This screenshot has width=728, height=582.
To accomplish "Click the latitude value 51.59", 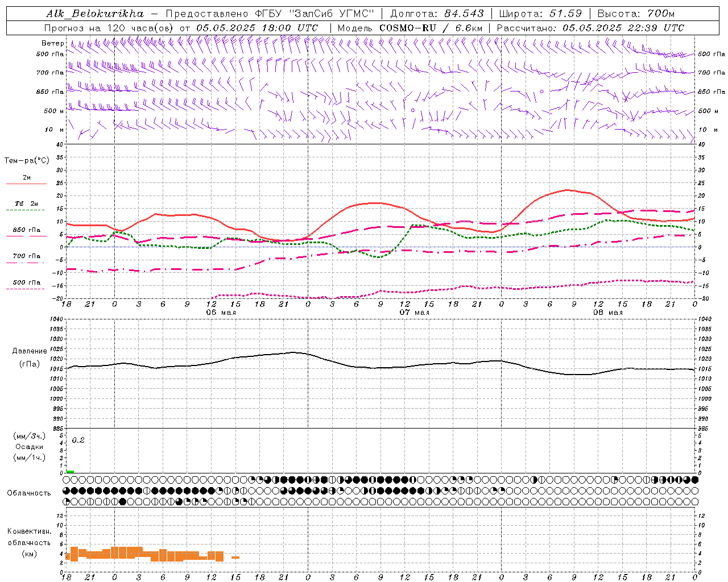I will point(566,14).
